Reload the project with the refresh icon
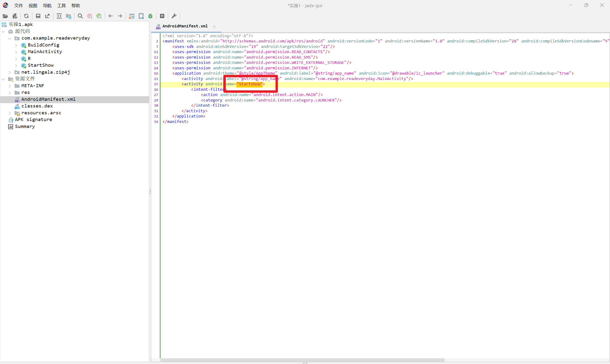 tap(26, 16)
